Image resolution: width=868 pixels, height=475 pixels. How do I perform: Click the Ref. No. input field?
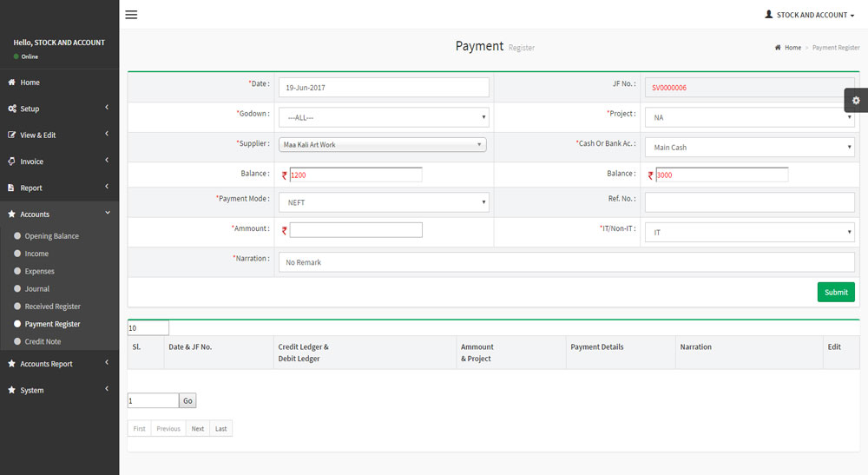pyautogui.click(x=750, y=202)
